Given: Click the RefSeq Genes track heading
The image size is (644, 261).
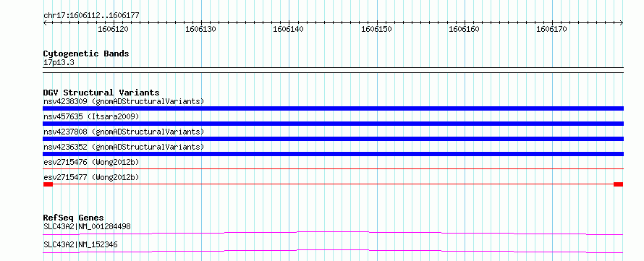Looking at the screenshot, I should (74, 218).
